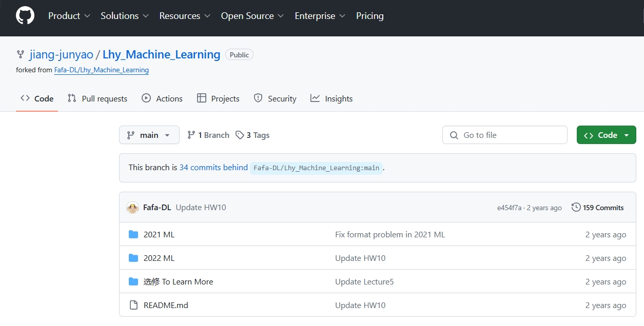Click the 2 years ago date for 2021 ML
Image resolution: width=644 pixels, height=326 pixels.
(606, 234)
